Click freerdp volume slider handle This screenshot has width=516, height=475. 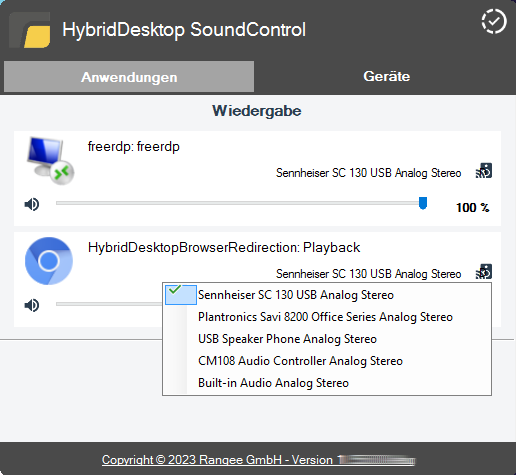coord(423,203)
